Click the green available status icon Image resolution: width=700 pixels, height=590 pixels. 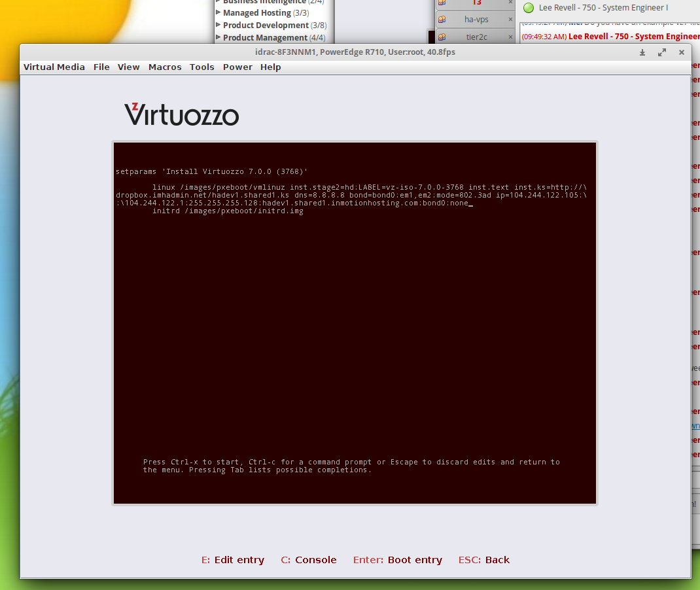pos(529,8)
